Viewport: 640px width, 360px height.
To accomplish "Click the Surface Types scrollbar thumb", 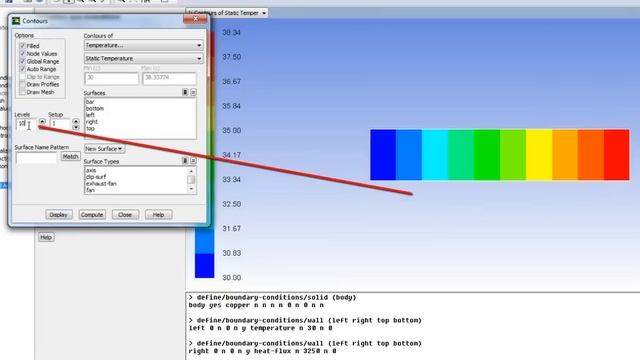I will point(191,180).
